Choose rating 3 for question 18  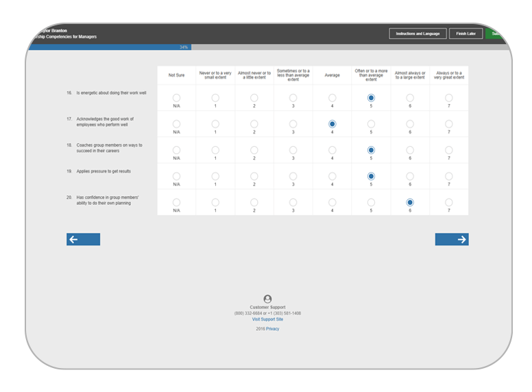coord(293,150)
